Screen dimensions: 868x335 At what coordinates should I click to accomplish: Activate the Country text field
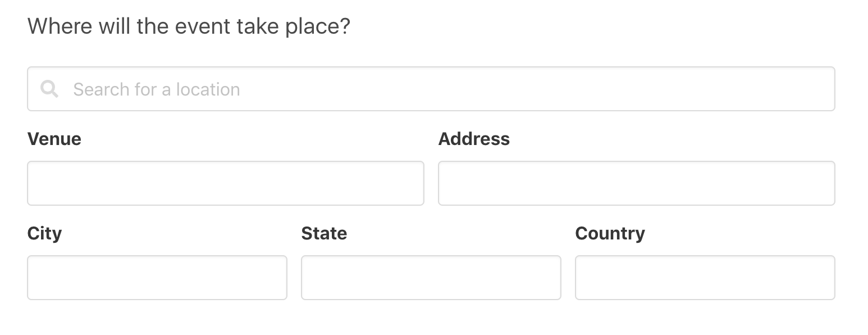coord(705,278)
